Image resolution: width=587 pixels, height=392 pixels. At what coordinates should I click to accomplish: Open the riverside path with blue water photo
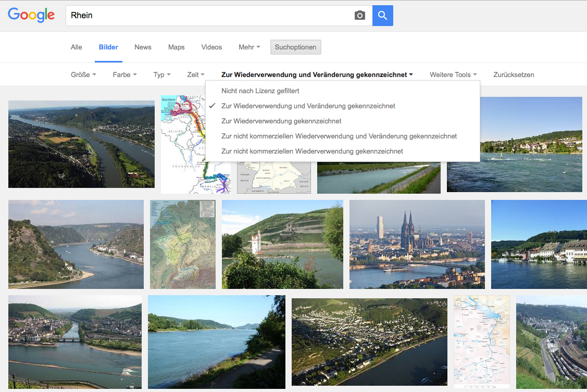[x=216, y=342]
